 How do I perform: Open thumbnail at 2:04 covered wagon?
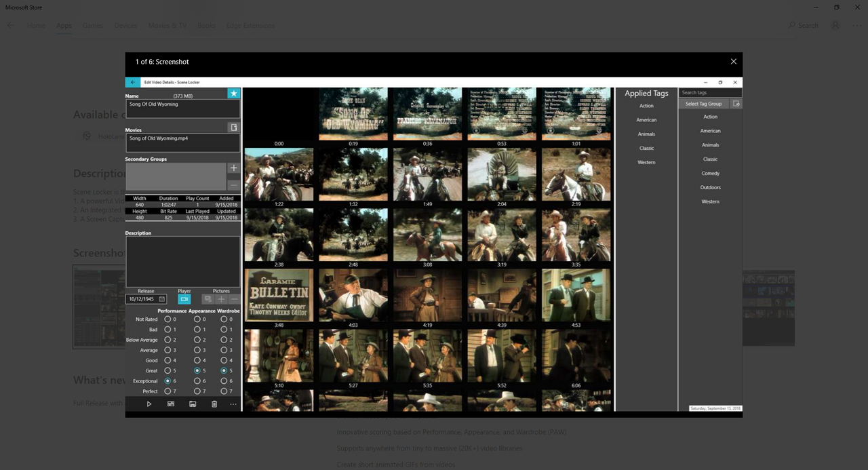[x=501, y=174]
